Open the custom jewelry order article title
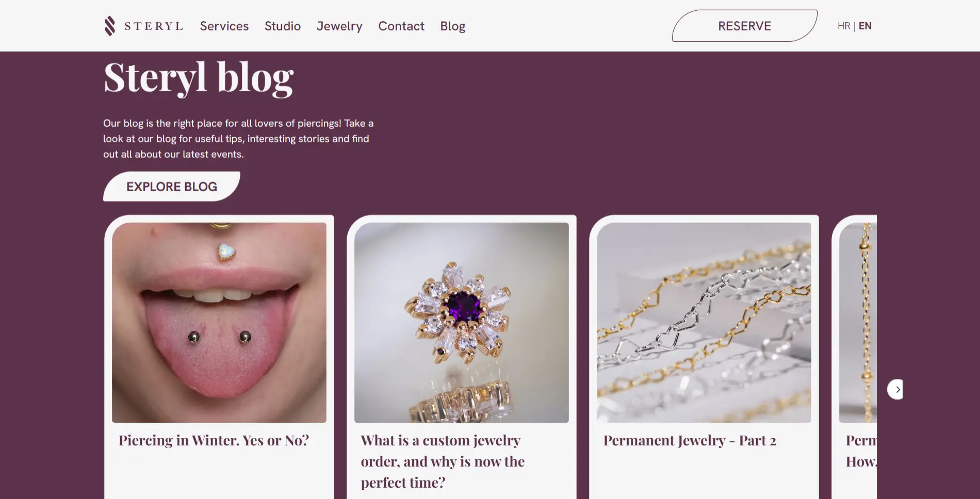The width and height of the screenshot is (980, 499). click(443, 461)
